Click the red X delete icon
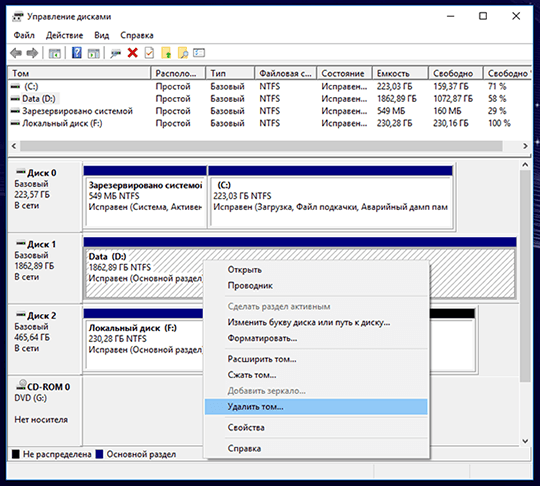 point(133,53)
